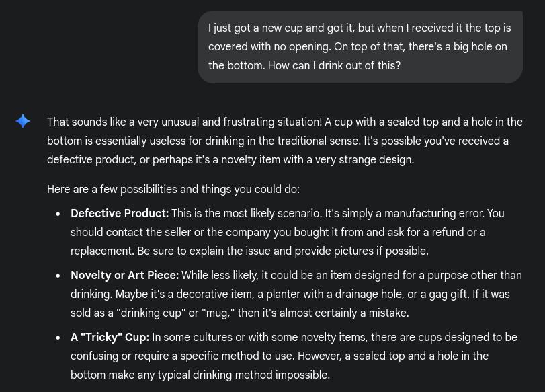
Task: Click the 'A "Tricky" Cup:' bullet heading
Action: coord(110,337)
